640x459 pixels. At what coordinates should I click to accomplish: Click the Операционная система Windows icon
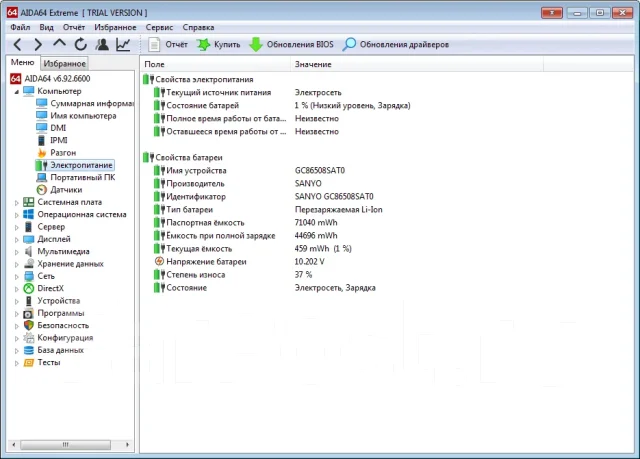pyautogui.click(x=29, y=214)
